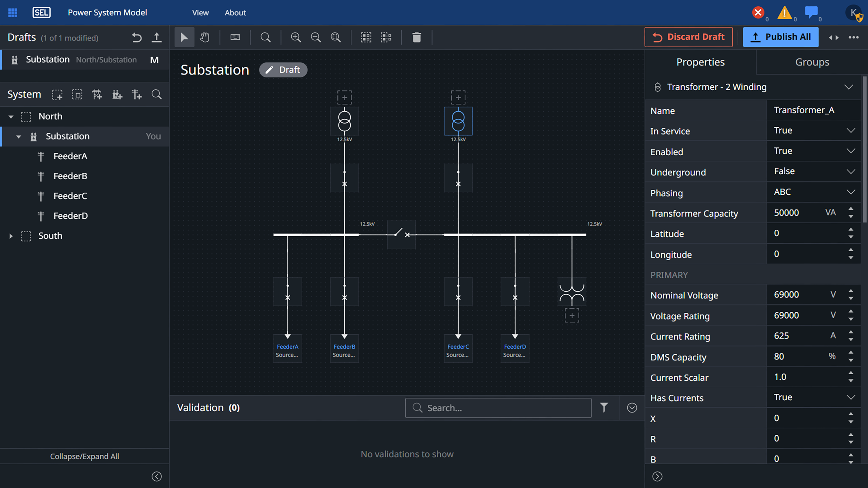Click the undo drafts arrow icon
The image size is (868, 488).
click(x=137, y=37)
